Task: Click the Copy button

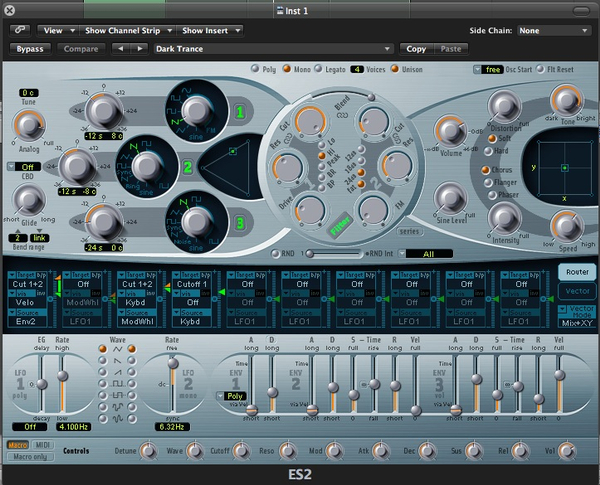Action: pyautogui.click(x=416, y=49)
